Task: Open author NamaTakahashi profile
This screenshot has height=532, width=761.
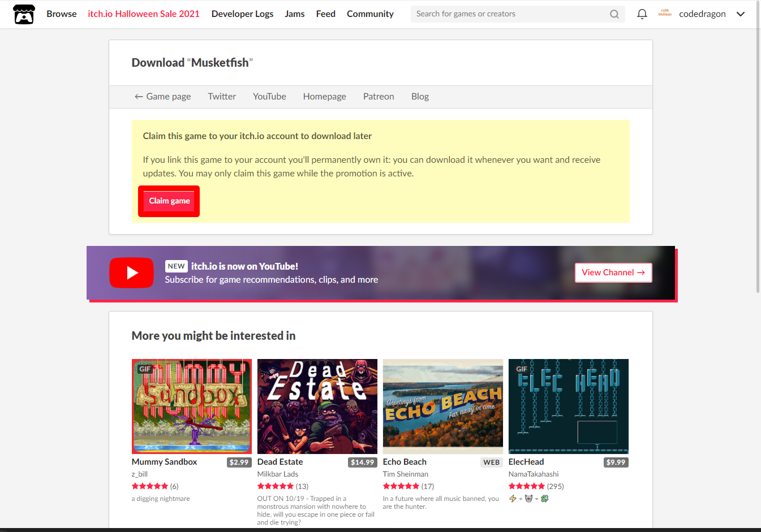Action: point(534,474)
